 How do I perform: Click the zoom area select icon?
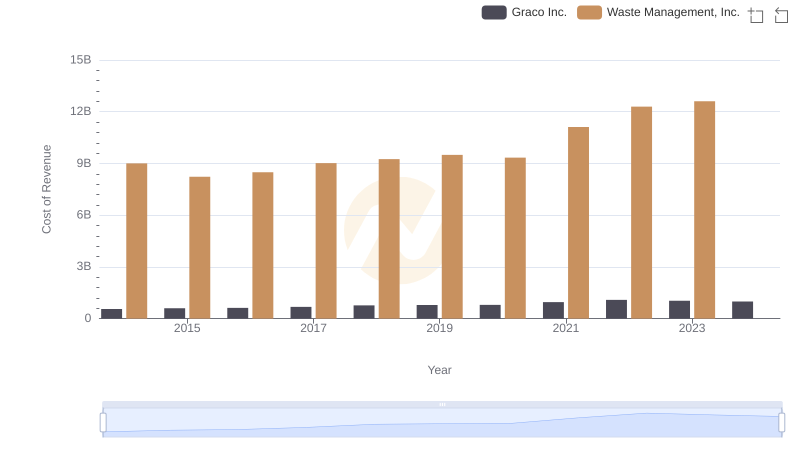pos(756,15)
